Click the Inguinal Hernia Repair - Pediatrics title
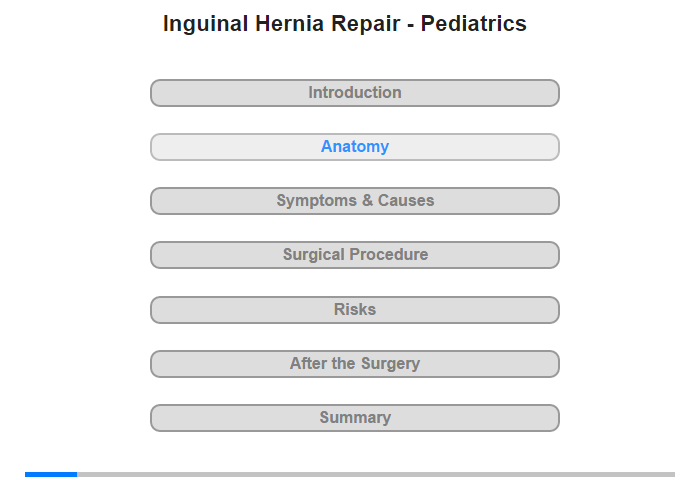 (x=345, y=24)
